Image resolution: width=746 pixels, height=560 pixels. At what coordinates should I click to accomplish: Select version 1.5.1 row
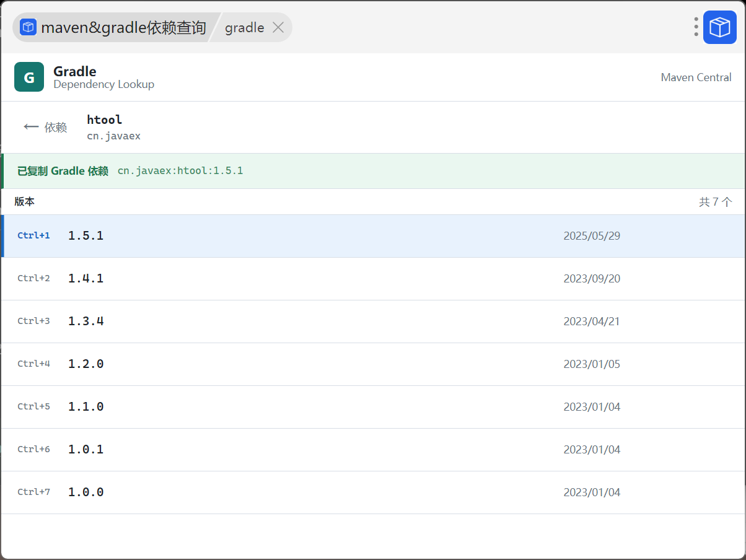tap(373, 236)
